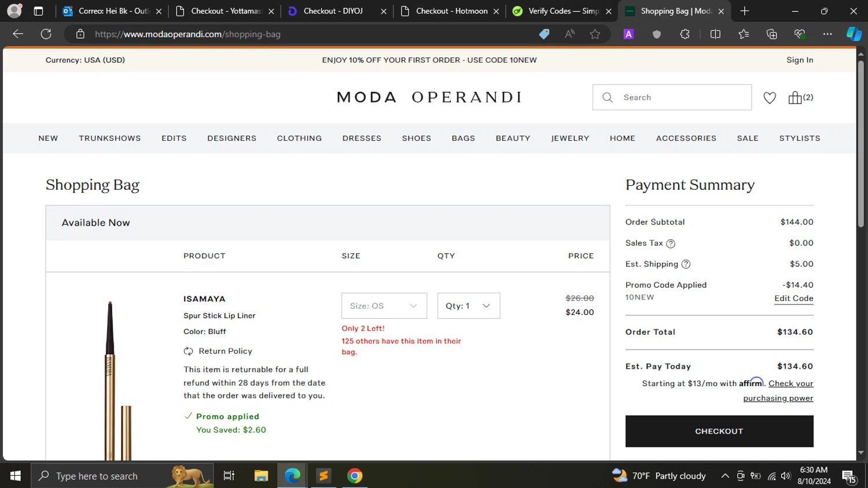Activate the Read aloud icon in address bar
Image resolution: width=868 pixels, height=488 pixels.
point(570,34)
